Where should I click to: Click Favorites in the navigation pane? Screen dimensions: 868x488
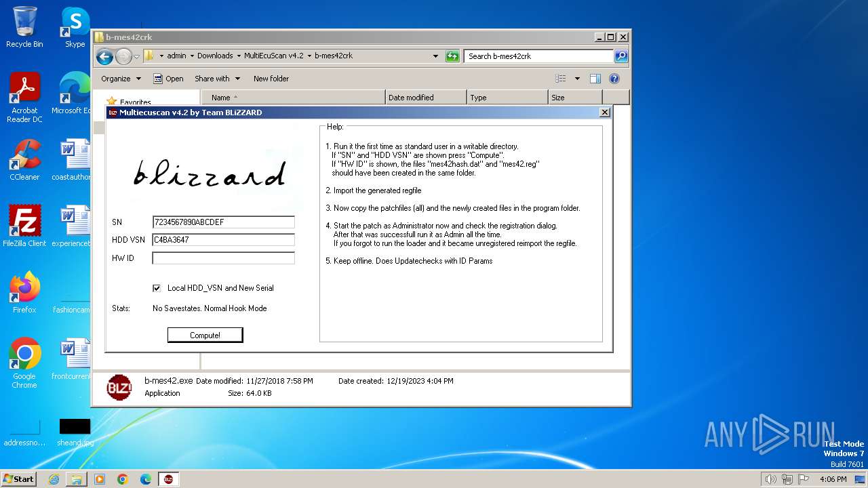[135, 102]
